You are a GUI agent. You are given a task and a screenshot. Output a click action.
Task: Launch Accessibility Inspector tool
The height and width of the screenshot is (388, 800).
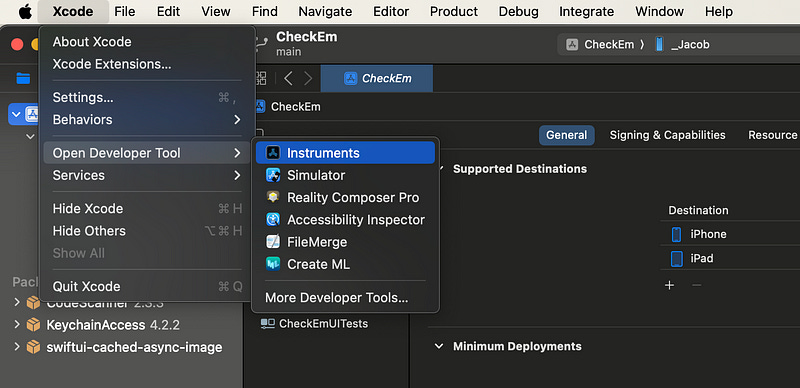click(345, 220)
